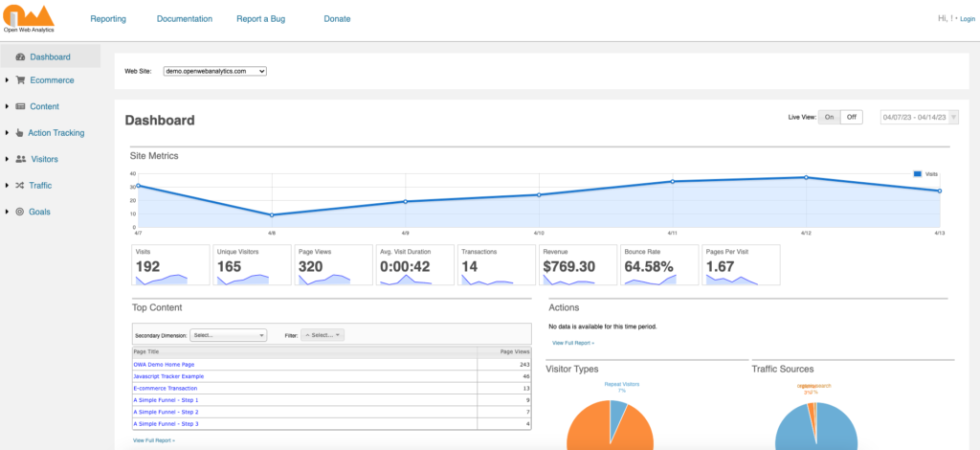Click the Ecommerce shopping cart icon

point(20,80)
